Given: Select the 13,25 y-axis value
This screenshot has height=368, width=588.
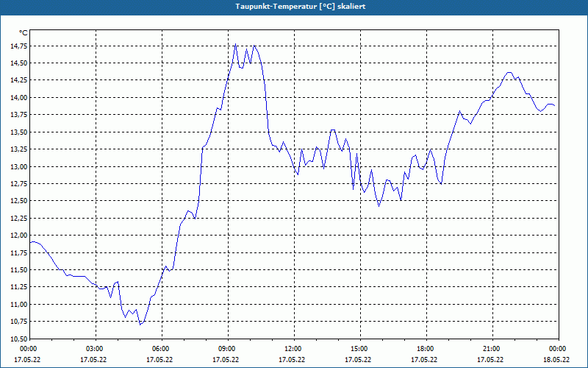Looking at the screenshot, I should [x=18, y=149].
